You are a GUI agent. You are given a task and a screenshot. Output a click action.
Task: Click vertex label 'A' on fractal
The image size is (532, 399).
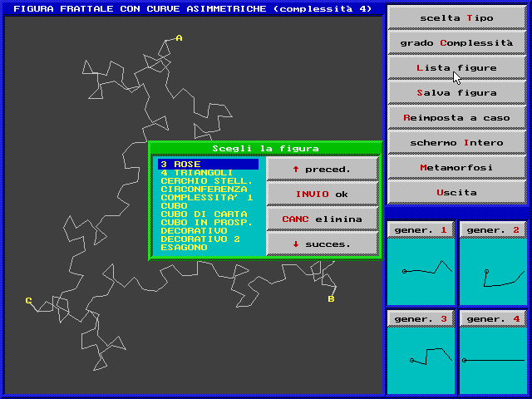point(179,38)
